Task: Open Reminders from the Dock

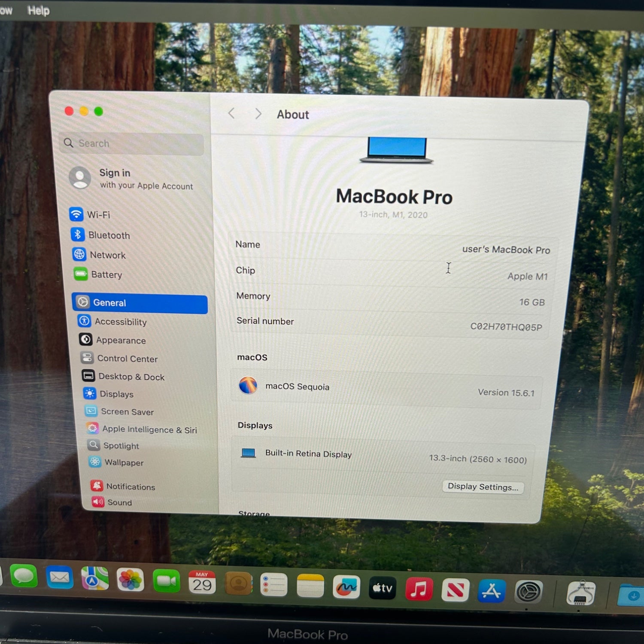Action: pos(273,585)
